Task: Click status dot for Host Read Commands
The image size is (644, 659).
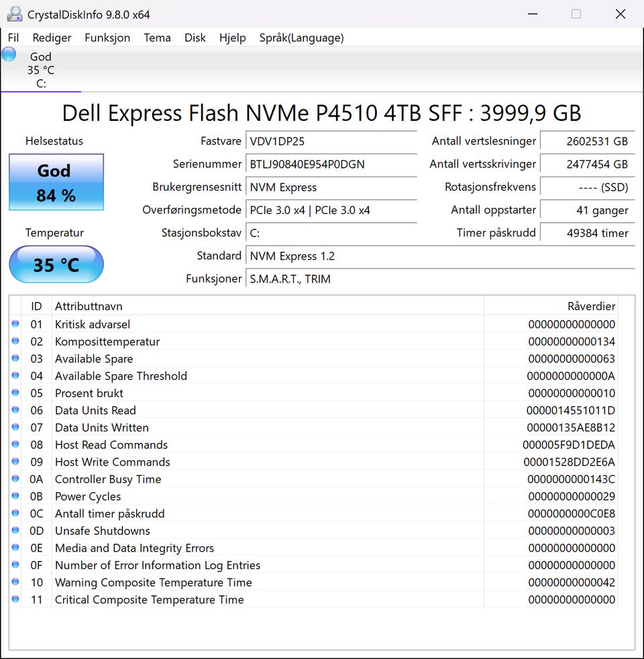Action: (x=15, y=444)
